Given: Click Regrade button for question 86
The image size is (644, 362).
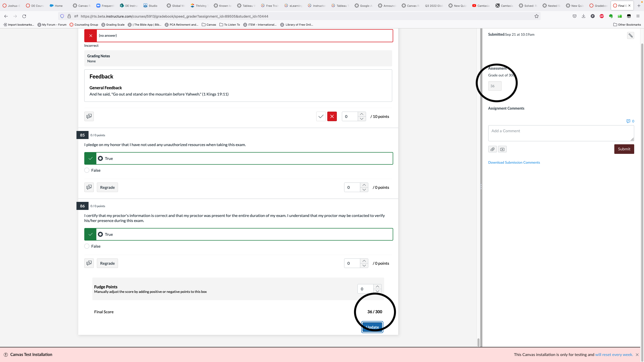Looking at the screenshot, I should (107, 263).
